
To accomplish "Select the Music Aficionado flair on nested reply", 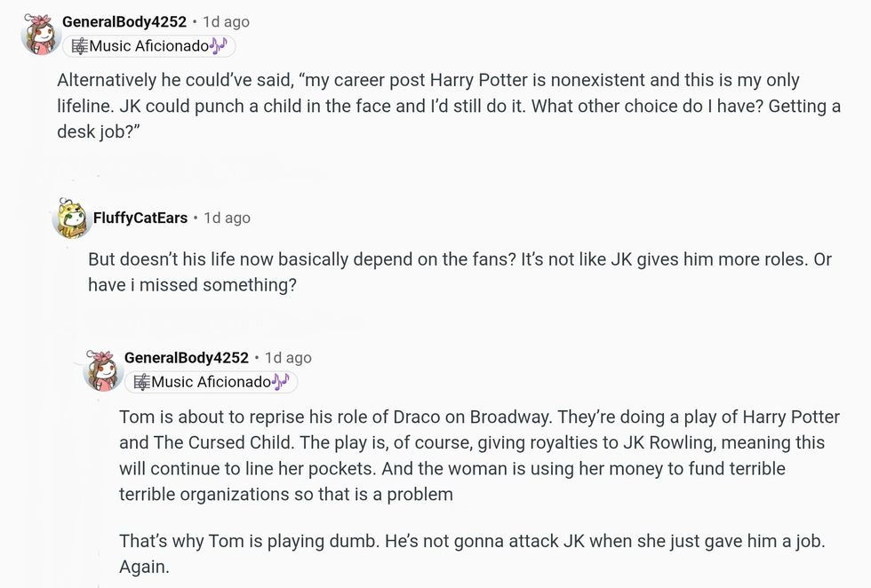I will point(212,382).
